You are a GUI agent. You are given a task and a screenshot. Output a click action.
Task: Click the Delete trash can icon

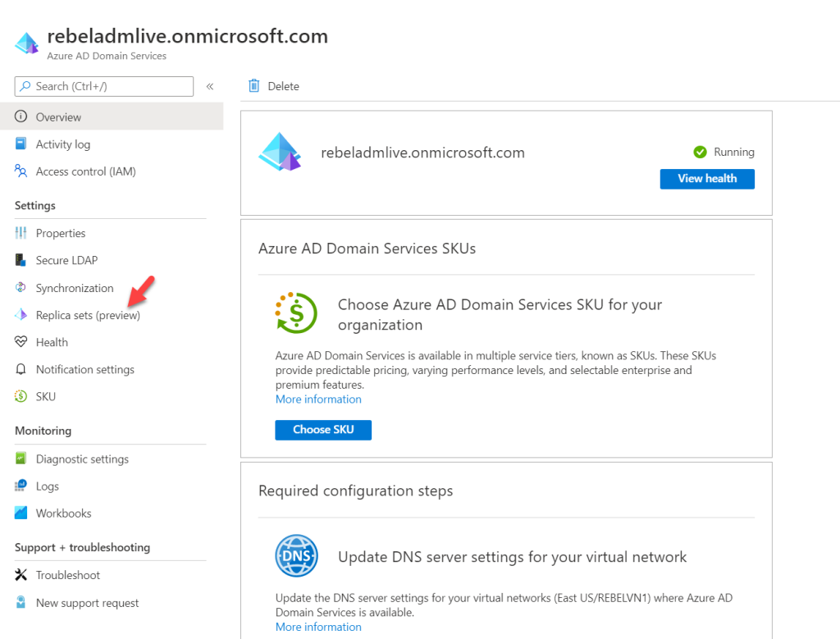(254, 85)
